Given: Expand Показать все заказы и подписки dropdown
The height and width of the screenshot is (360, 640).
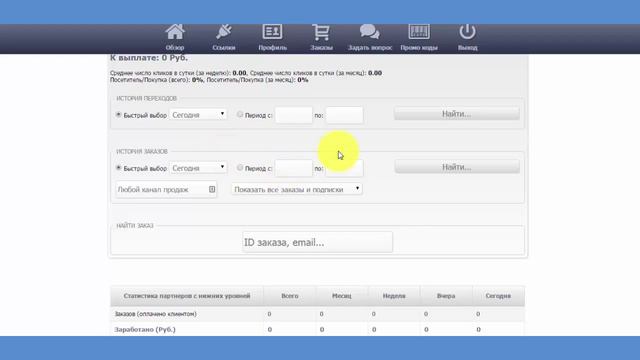Looking at the screenshot, I should (x=297, y=189).
